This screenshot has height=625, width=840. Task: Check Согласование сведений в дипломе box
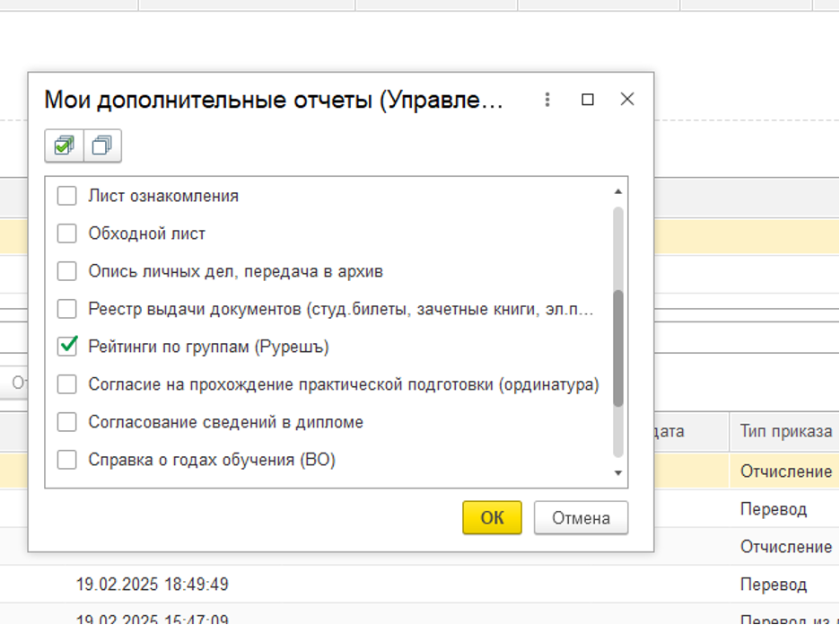point(67,422)
